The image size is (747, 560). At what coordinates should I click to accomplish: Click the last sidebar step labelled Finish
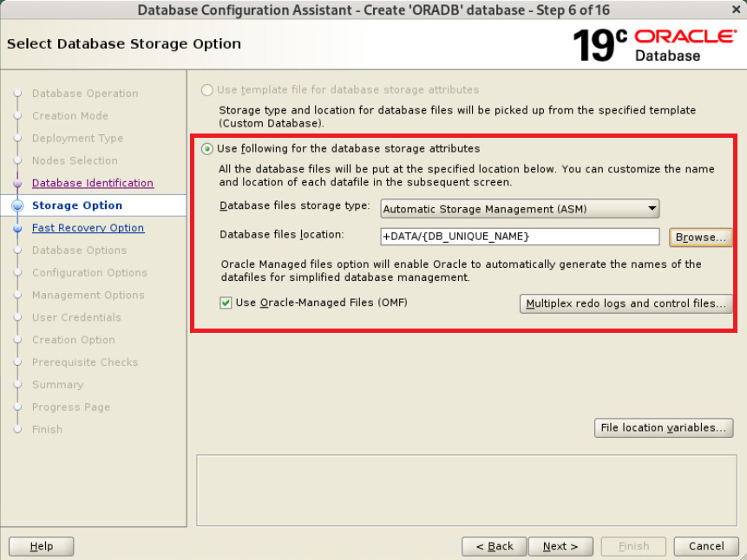47,429
